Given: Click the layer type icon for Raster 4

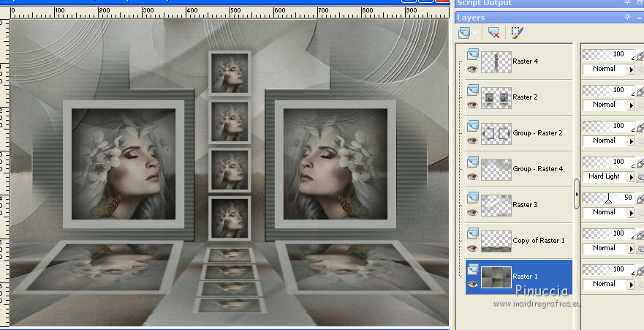Looking at the screenshot, I should coord(473,53).
